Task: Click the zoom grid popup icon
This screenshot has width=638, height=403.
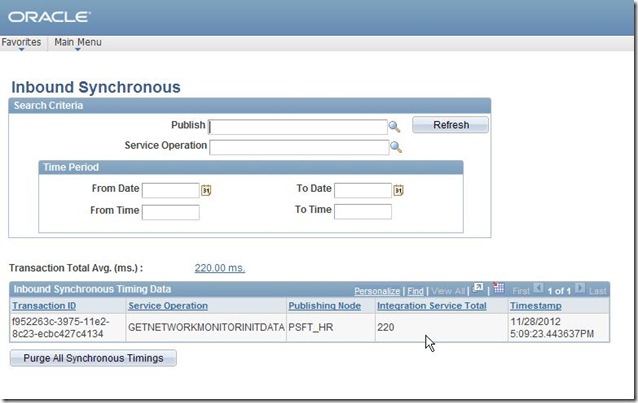Action: (x=479, y=288)
